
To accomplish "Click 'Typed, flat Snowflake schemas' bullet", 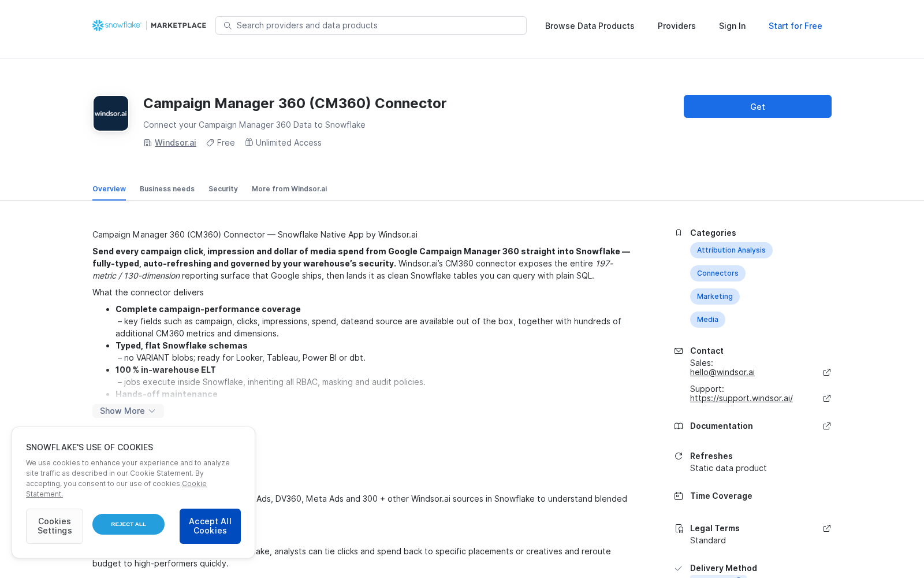I will 181,346.
